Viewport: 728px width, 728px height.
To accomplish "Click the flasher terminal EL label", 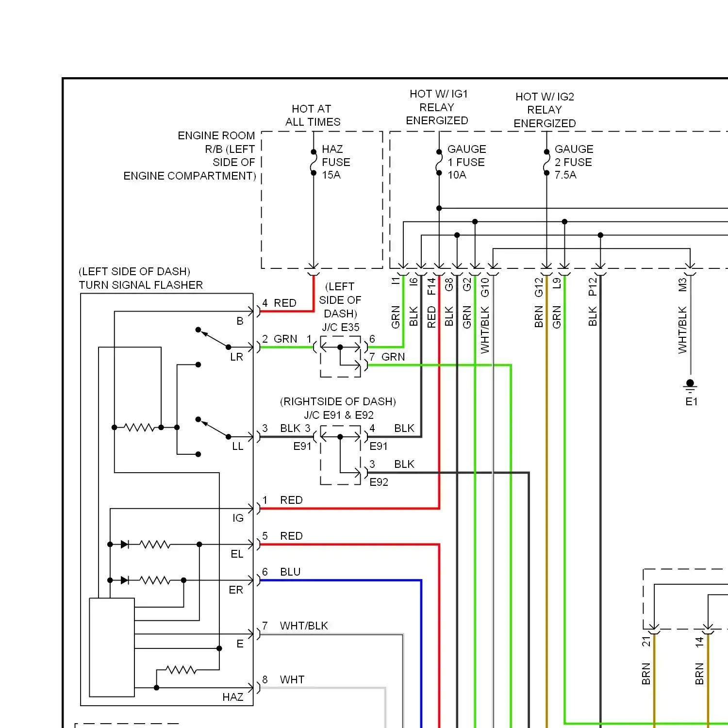I will coord(237,554).
